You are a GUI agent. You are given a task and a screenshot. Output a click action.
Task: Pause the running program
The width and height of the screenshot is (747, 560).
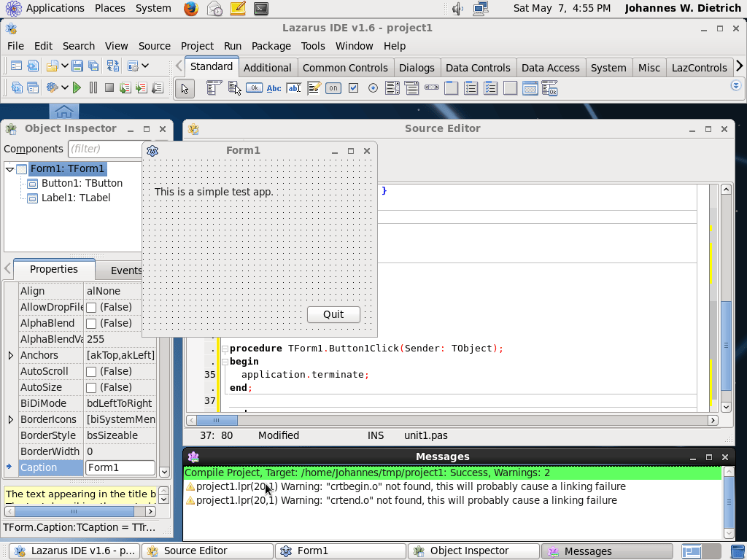point(93,87)
